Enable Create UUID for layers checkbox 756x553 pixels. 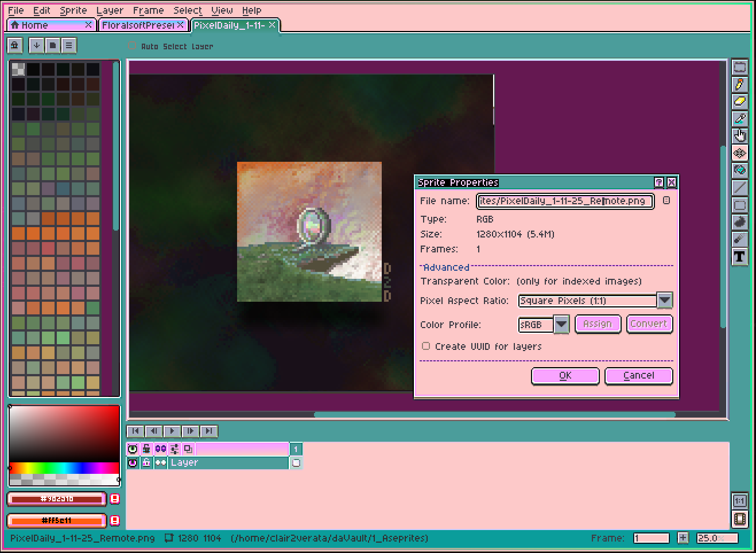(x=426, y=346)
